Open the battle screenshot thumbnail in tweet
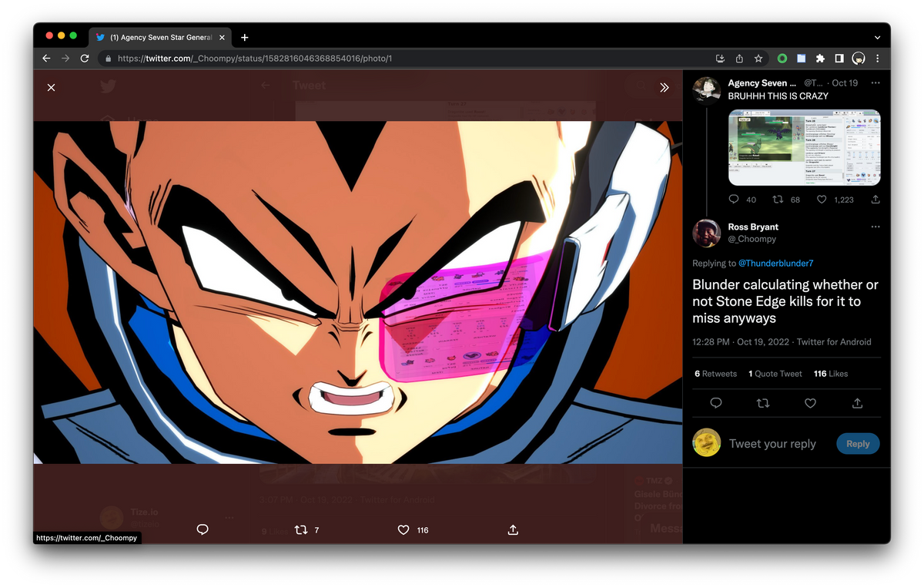 point(804,147)
